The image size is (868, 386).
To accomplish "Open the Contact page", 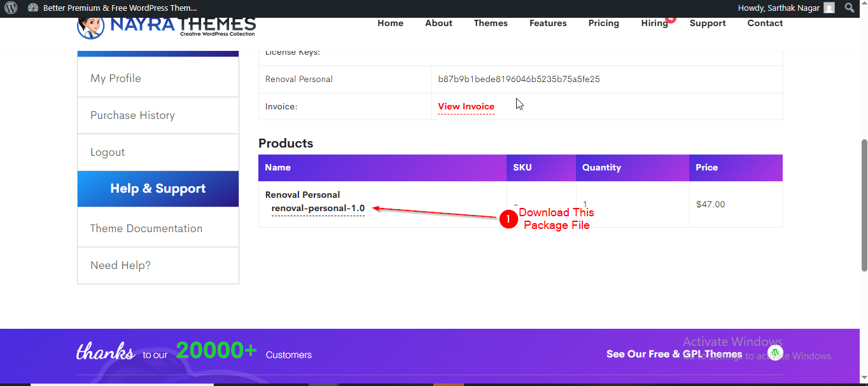I will [765, 23].
